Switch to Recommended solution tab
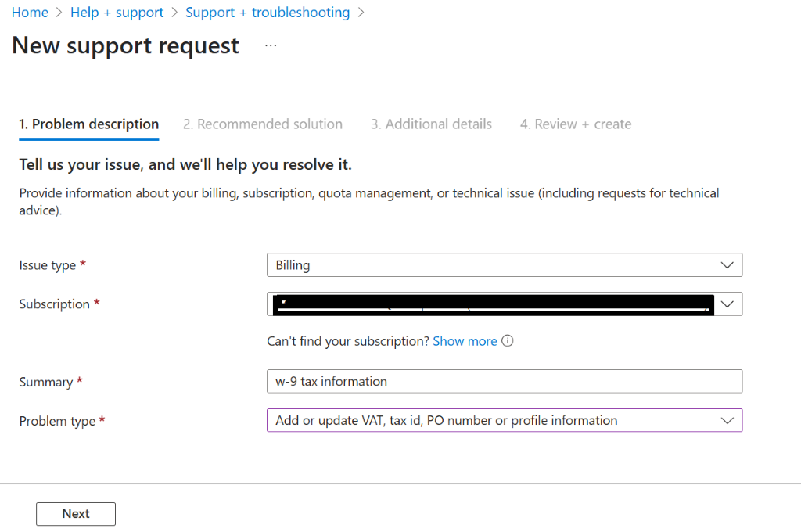 click(263, 124)
